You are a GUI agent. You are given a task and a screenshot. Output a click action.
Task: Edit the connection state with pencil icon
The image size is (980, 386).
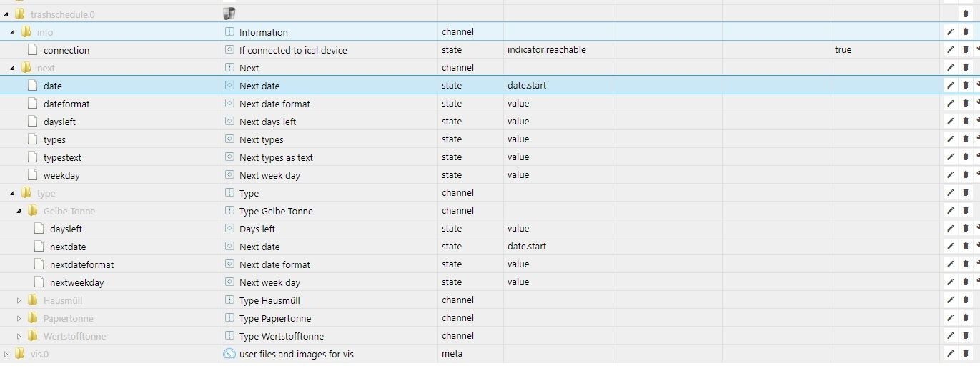950,50
